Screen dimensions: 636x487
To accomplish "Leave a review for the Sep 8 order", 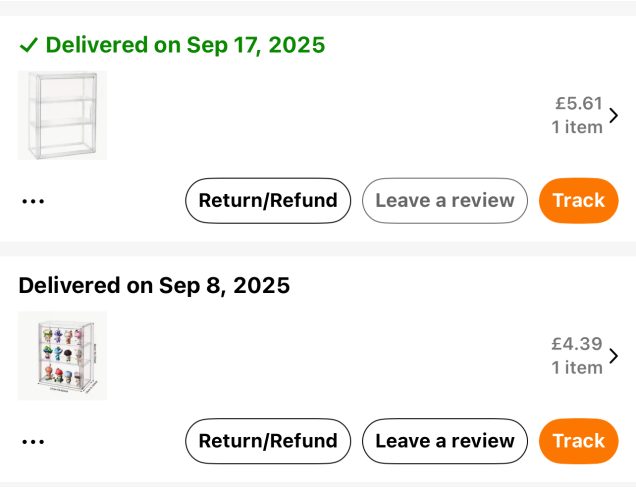I will tap(444, 441).
